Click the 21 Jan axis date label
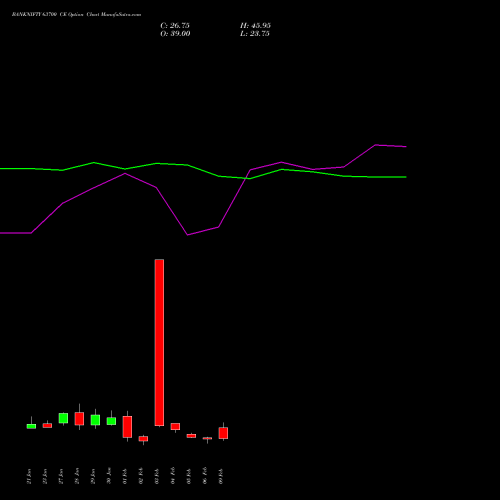 click(29, 476)
